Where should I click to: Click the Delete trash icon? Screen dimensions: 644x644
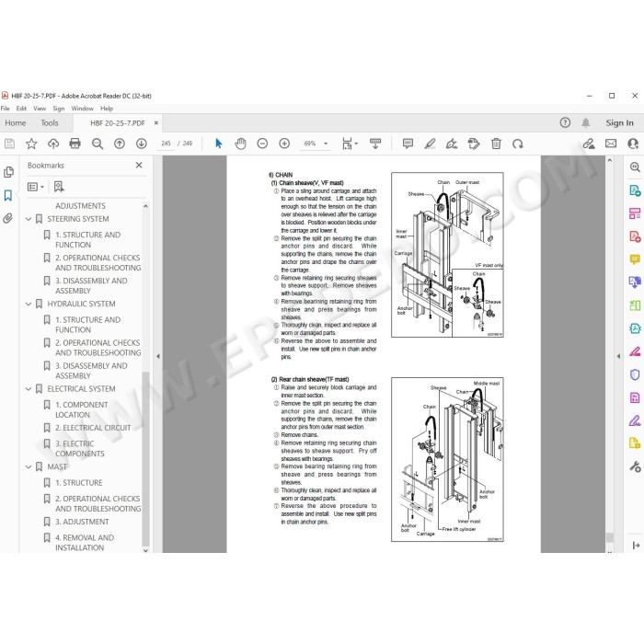coord(496,144)
